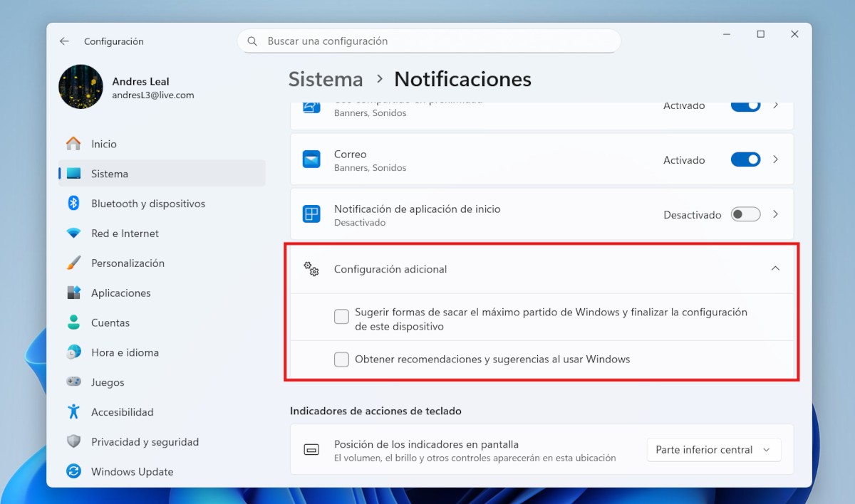Select the Bluetooth y dispositivos icon
Viewport: 855px width, 504px height.
click(73, 204)
